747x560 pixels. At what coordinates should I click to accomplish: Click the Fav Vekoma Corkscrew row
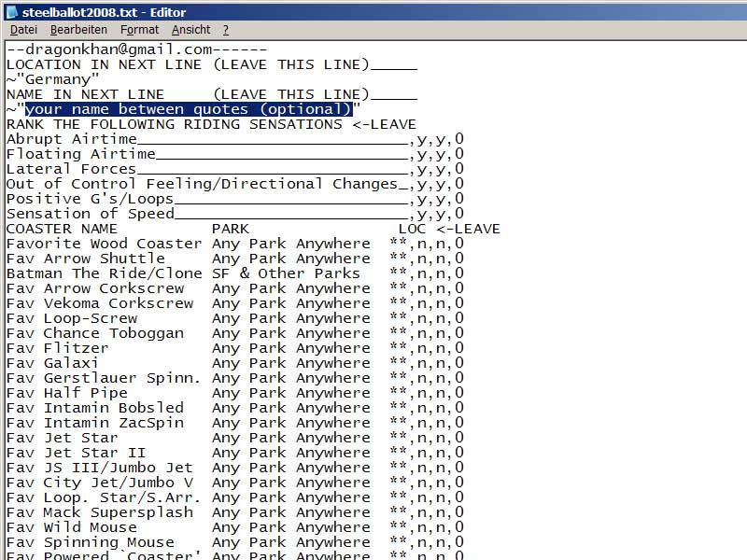99,303
